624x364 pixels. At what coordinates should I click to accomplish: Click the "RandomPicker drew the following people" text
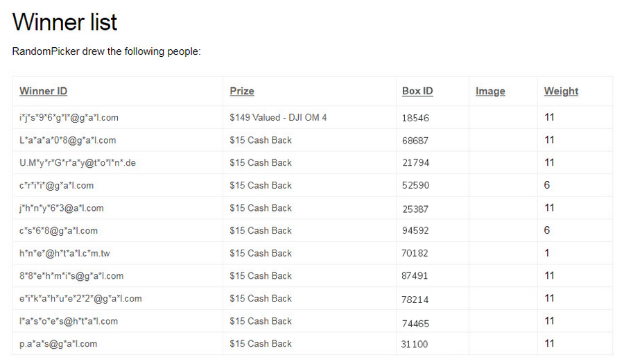tap(106, 52)
